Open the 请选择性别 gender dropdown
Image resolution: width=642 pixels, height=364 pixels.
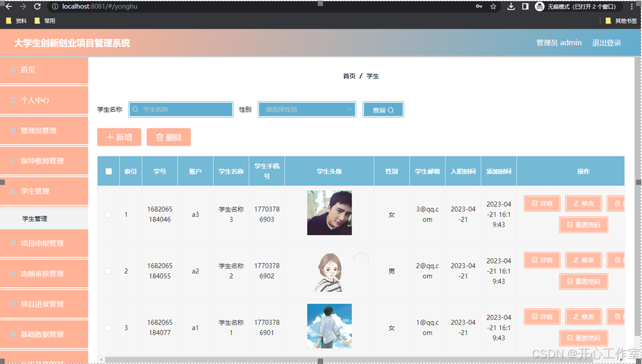pos(306,109)
